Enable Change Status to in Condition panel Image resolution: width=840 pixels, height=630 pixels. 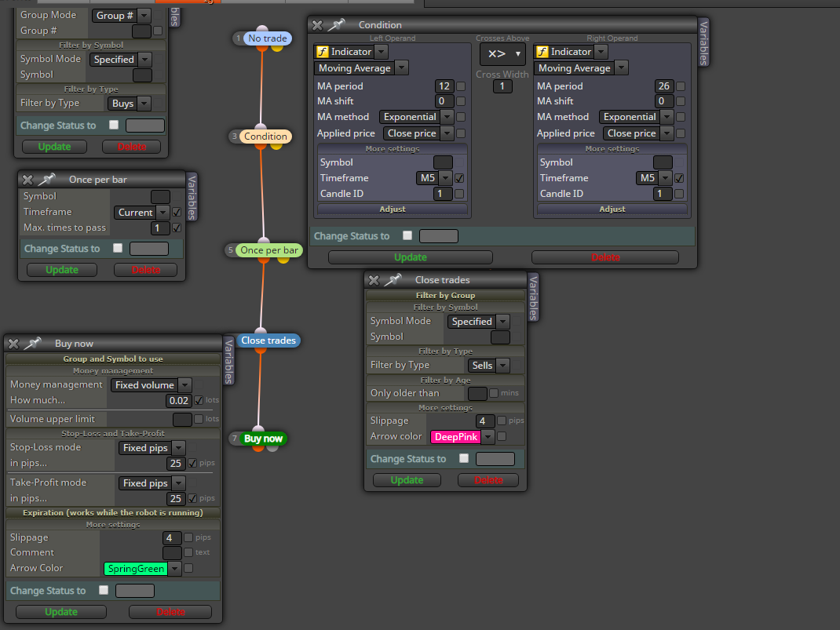coord(407,235)
